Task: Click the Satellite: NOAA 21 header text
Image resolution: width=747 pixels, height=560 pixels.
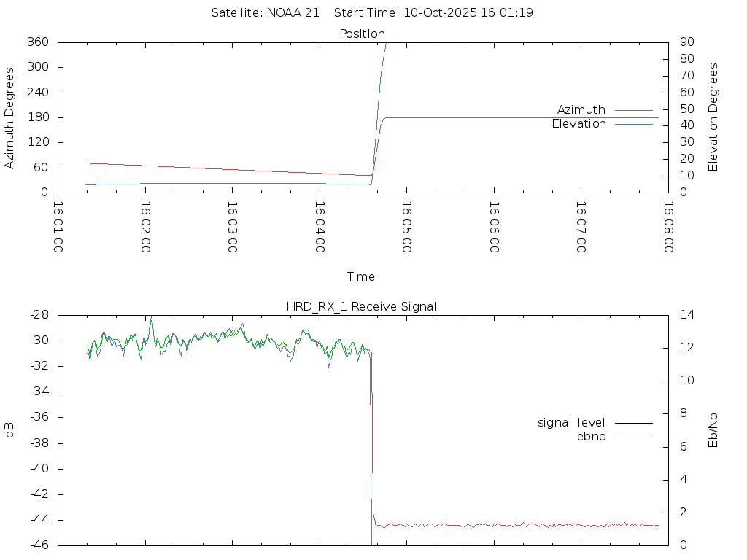Action: pos(265,13)
